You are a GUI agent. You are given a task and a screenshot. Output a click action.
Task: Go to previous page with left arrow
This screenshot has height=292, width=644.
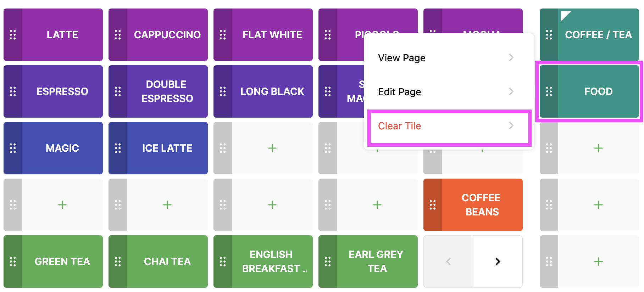(x=448, y=262)
